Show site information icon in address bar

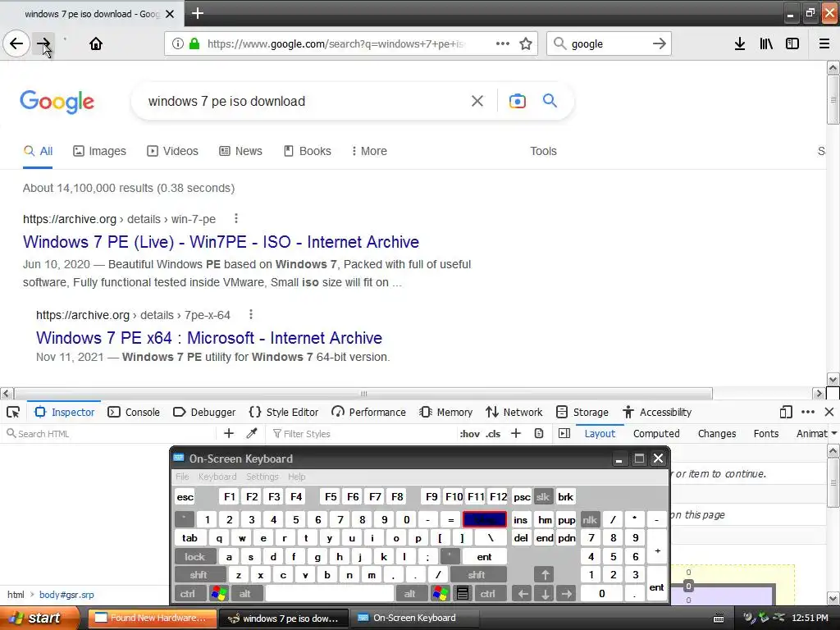click(178, 43)
